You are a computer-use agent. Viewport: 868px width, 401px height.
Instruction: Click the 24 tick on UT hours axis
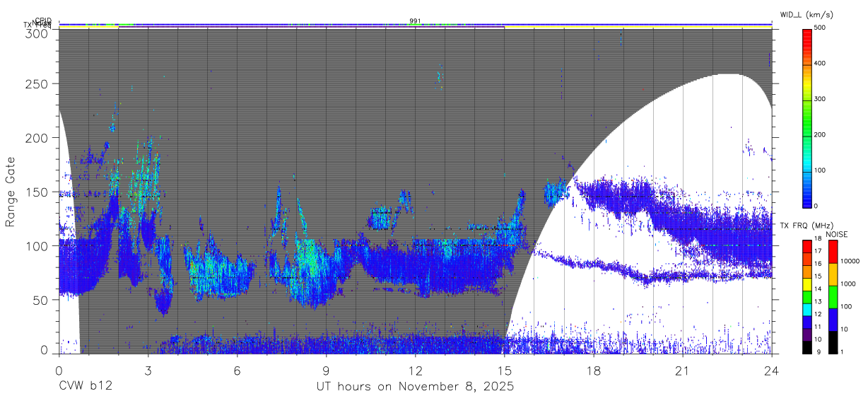(x=772, y=371)
